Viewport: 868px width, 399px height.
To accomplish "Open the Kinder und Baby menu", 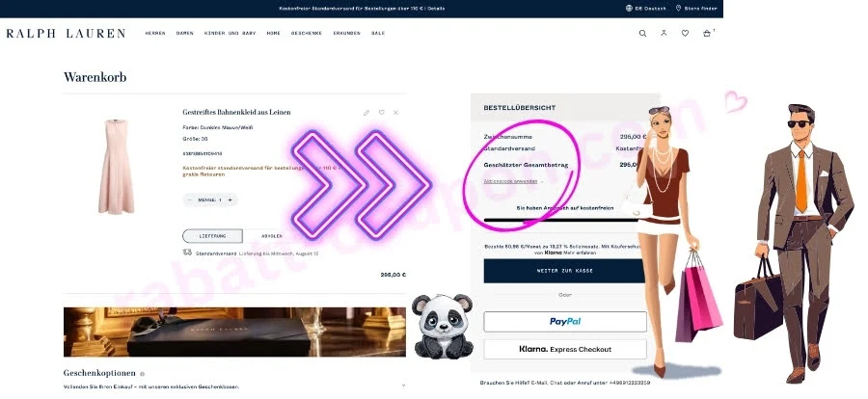I will 230,33.
